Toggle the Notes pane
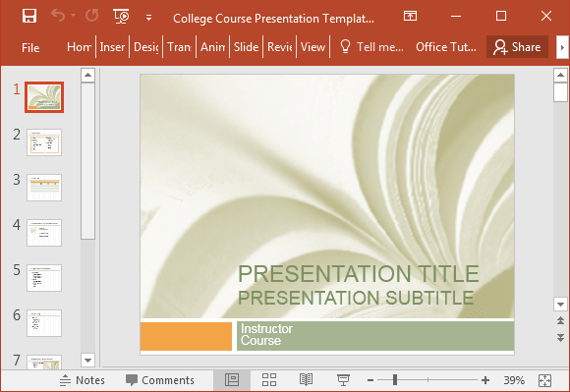 click(x=83, y=380)
